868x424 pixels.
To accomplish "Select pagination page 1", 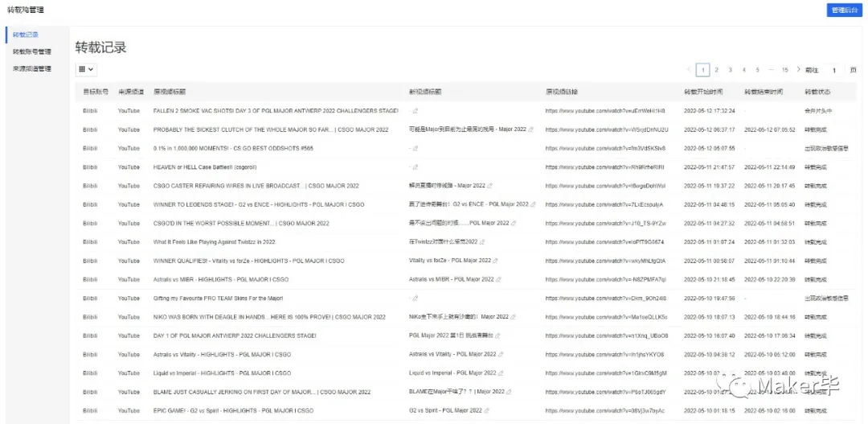I will pyautogui.click(x=703, y=70).
